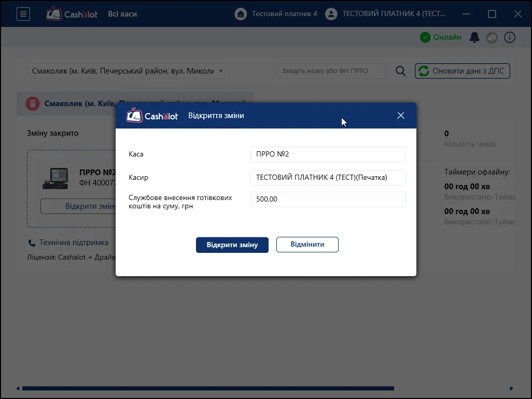Image resolution: width=532 pixels, height=399 pixels.
Task: Click the Касир field with ТЕСТОВИЙ ПЛАТНИК 4
Action: pos(328,178)
